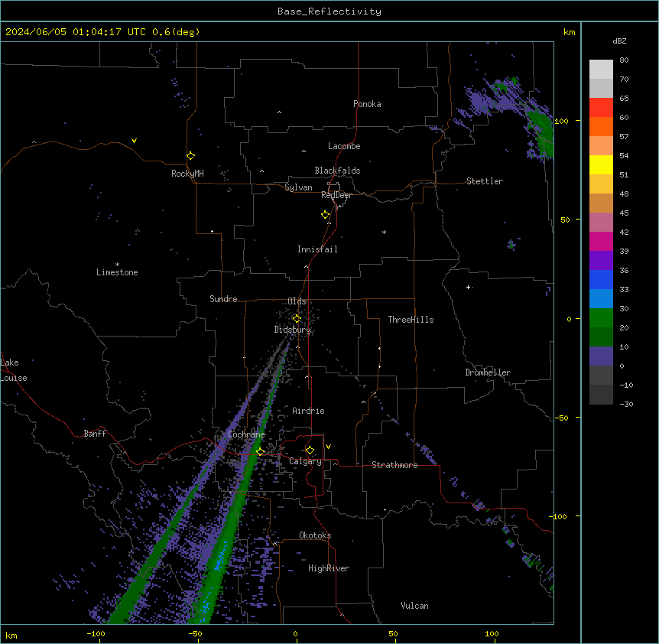Viewport: 659px width, 644px height.
Task: Click the 100 tick on the right km axis
Action: [x=561, y=121]
